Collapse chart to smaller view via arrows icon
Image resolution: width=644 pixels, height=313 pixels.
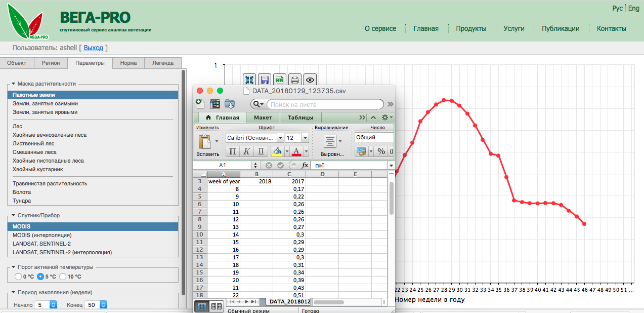click(x=249, y=80)
